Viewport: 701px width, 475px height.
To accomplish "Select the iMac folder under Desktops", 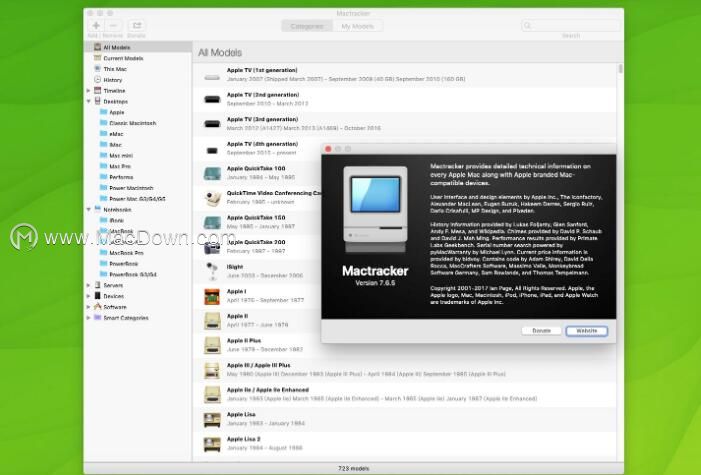I will (115, 145).
